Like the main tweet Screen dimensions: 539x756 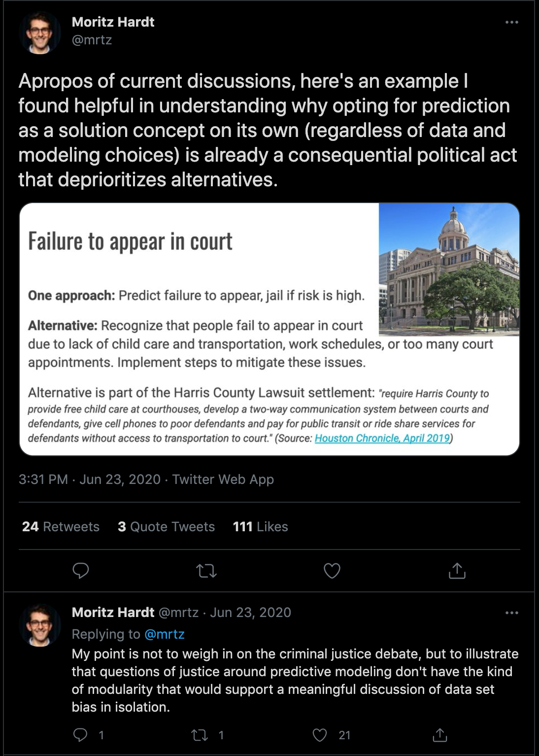coord(332,571)
